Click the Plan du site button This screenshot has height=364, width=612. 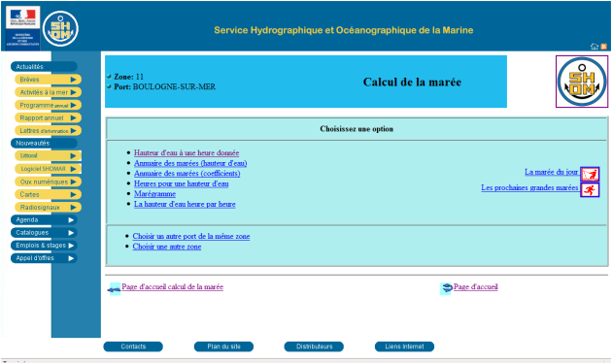(223, 347)
